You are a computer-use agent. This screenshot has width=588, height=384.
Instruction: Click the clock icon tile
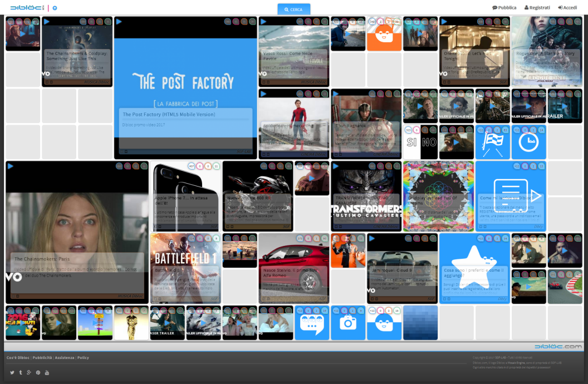click(528, 142)
